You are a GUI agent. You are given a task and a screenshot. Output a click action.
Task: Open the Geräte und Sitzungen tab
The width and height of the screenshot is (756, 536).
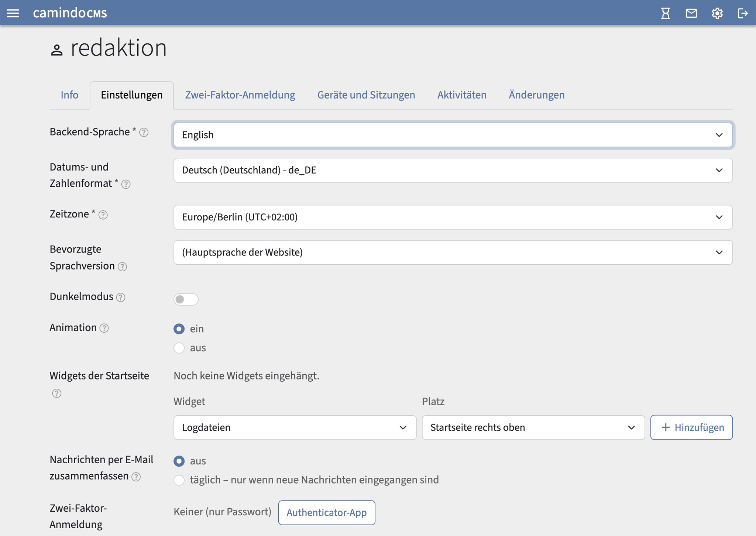[x=366, y=95]
